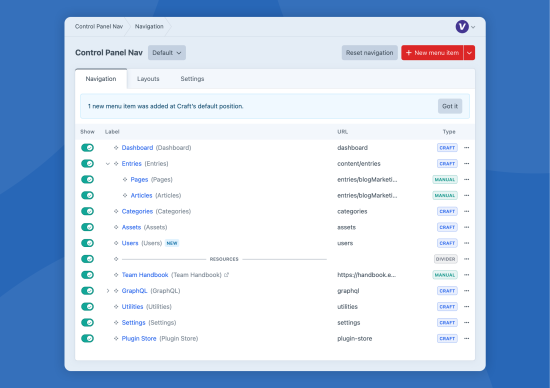Click the move handle for Team Handbook row
Image resolution: width=550 pixels, height=388 pixels.
tap(116, 275)
